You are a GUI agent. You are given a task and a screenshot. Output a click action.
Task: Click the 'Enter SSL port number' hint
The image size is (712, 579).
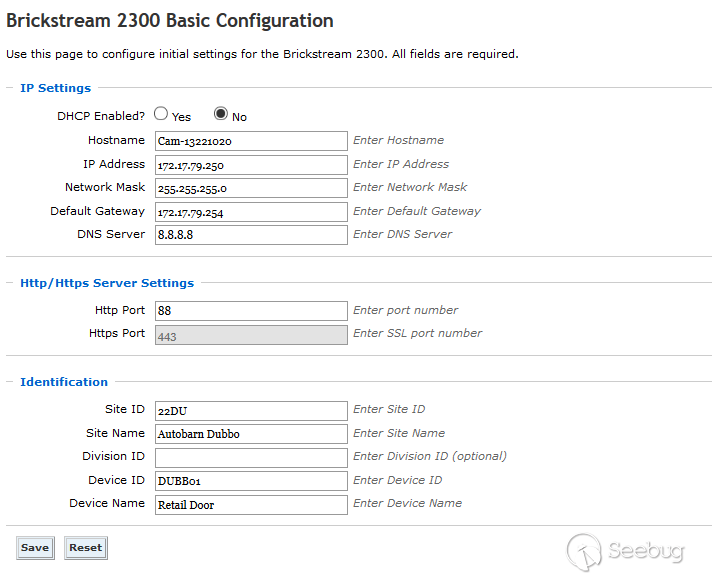point(418,333)
